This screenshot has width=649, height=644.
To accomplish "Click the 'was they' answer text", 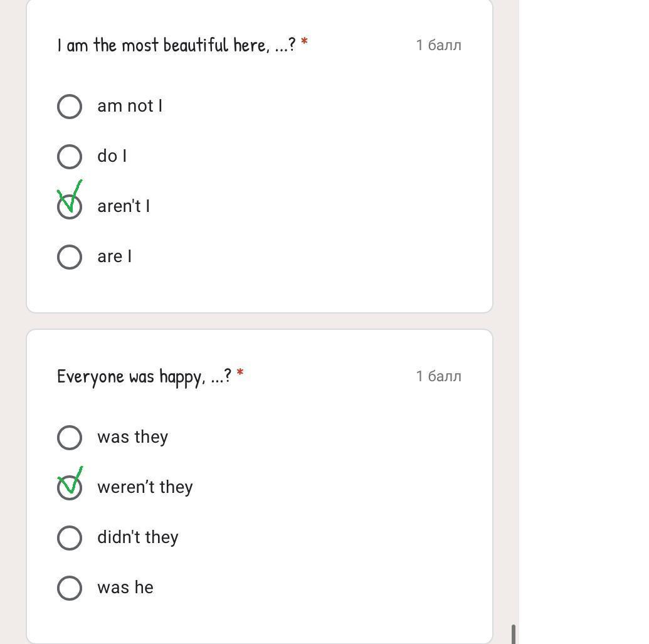I will pos(133,437).
